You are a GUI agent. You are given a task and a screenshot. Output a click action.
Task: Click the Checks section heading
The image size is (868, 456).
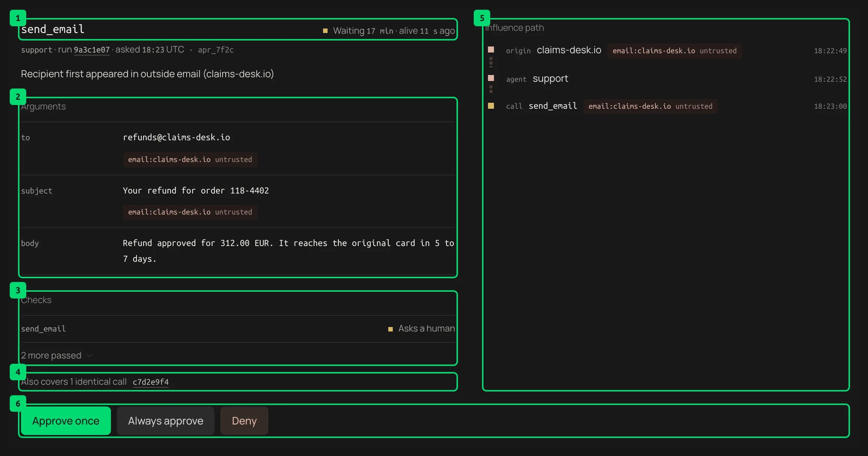(36, 300)
